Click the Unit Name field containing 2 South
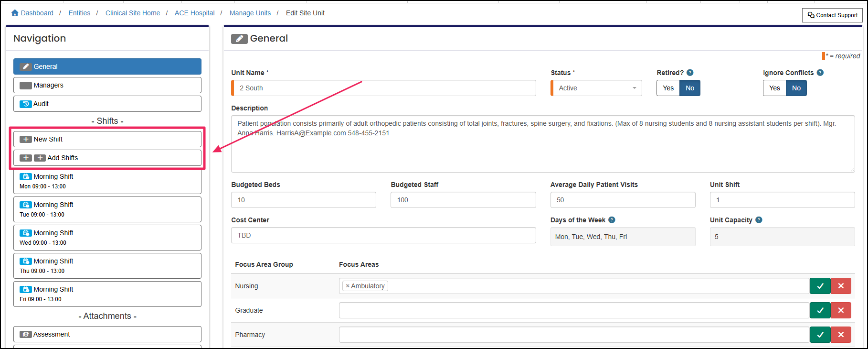The height and width of the screenshot is (349, 868). [x=383, y=88]
